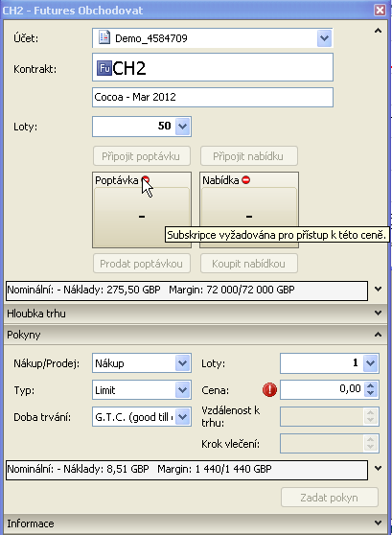Open the Typ dropdown set to Limit
392x535 pixels.
pos(183,389)
